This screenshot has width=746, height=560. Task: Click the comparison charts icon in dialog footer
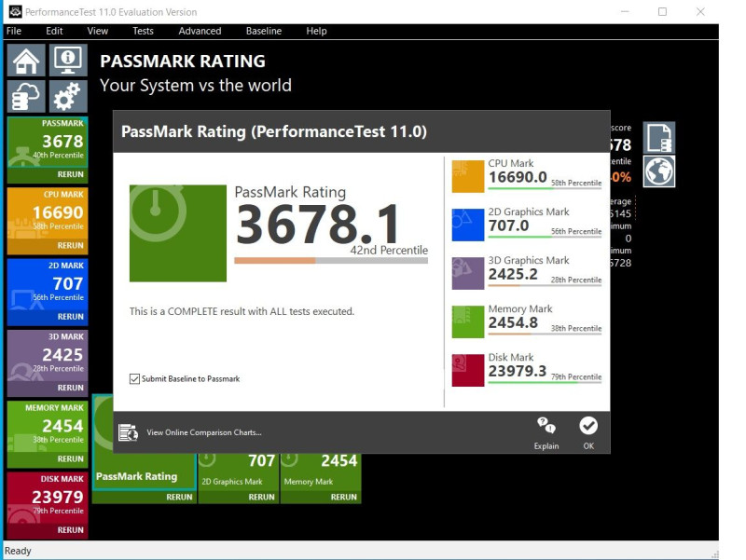[128, 432]
